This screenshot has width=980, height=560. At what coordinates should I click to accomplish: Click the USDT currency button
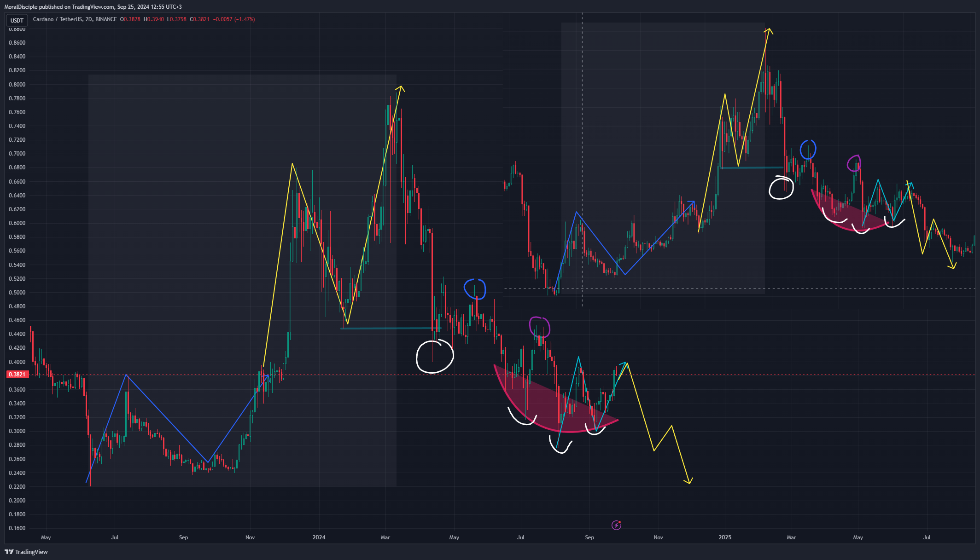17,20
